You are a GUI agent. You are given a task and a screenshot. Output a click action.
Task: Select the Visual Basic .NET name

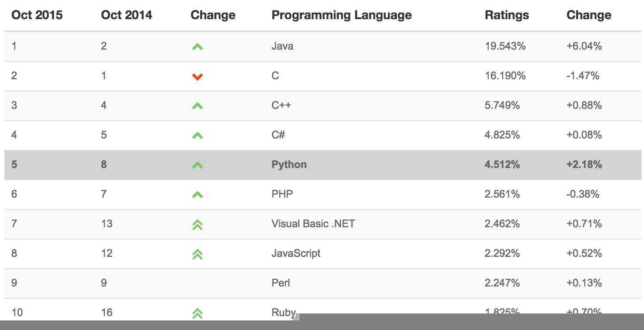click(313, 224)
